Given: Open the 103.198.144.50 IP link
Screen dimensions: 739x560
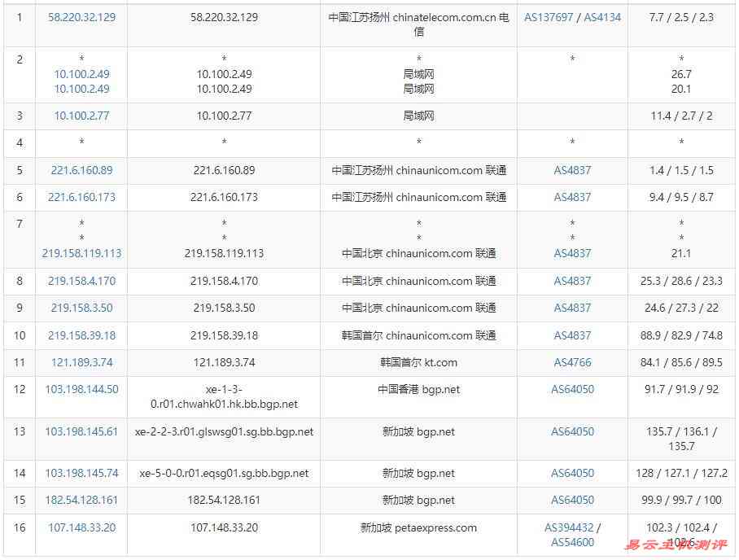Looking at the screenshot, I should 81,390.
